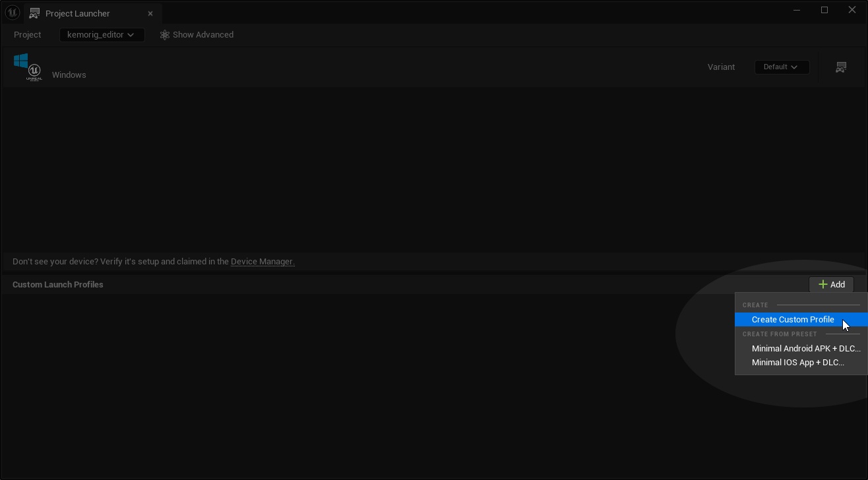Click the Unreal Engine logo in title bar
The height and width of the screenshot is (480, 868).
[12, 13]
